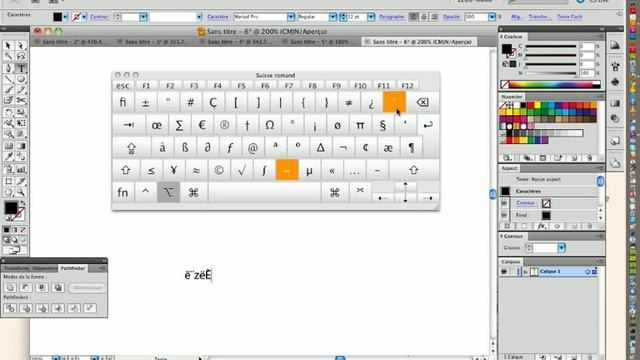
Task: Select the Zoom magnifier tool
Action: point(21,192)
